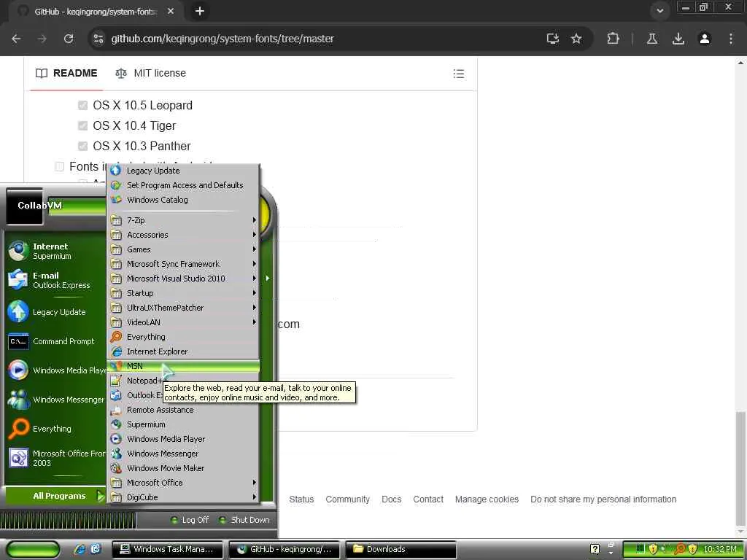Viewport: 747px width, 560px height.
Task: Expand UltraUXThemePatcher folder
Action: click(183, 308)
